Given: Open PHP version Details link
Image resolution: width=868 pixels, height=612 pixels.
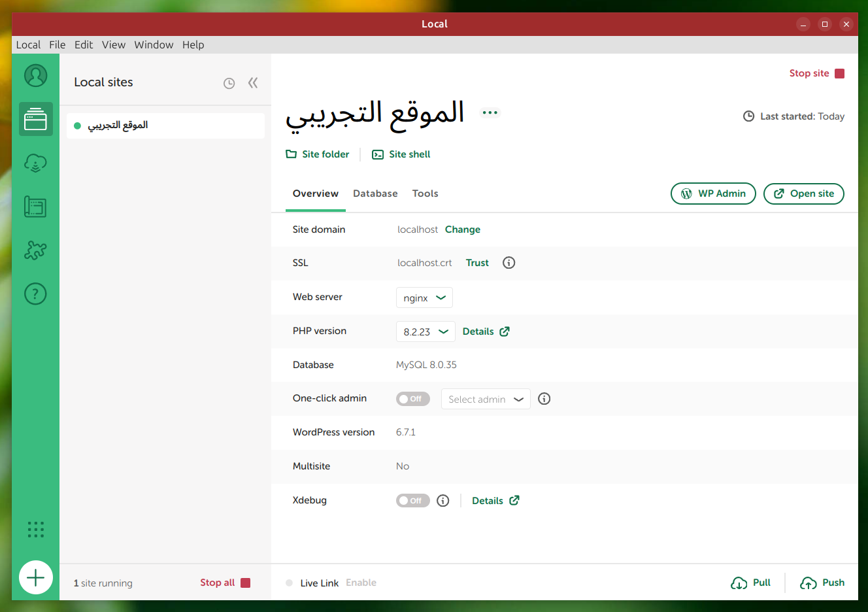Looking at the screenshot, I should (x=486, y=331).
